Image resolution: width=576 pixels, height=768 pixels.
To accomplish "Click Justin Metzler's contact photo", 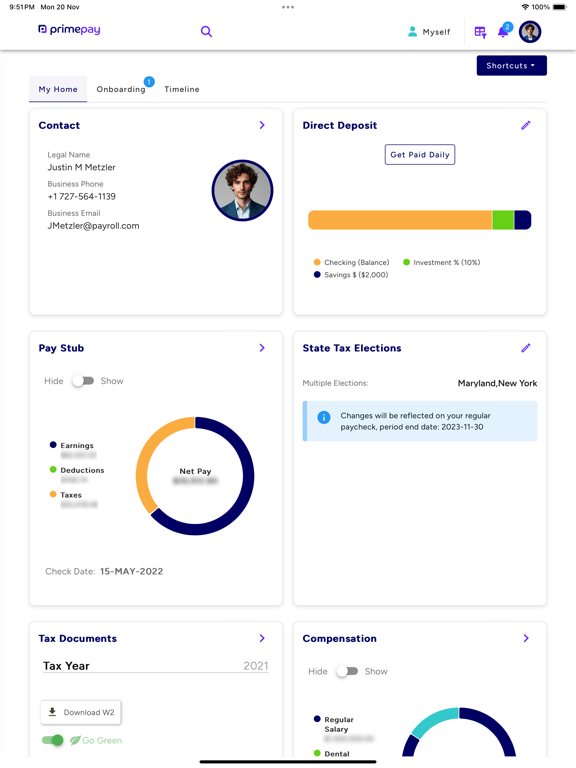I will pyautogui.click(x=242, y=190).
